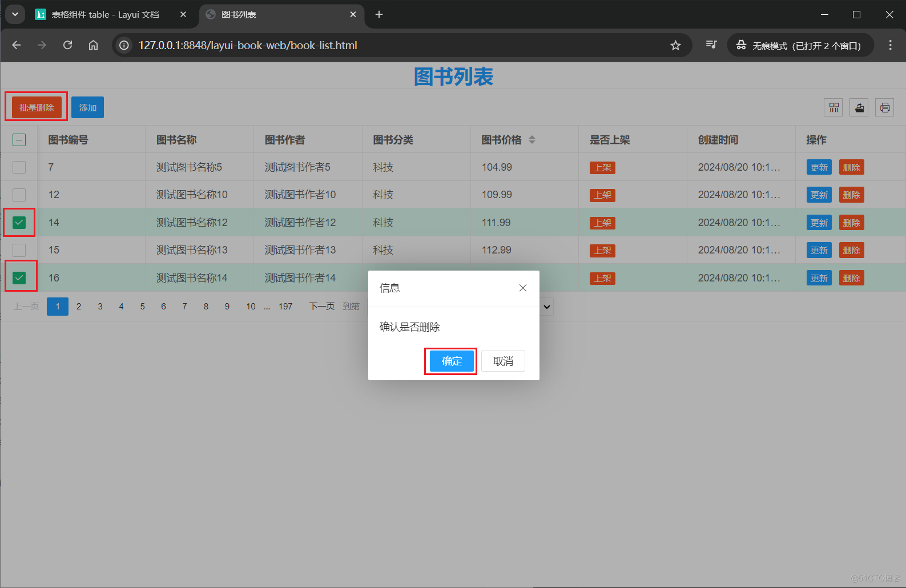
Task: Open the tab search chevron button
Action: 15,14
